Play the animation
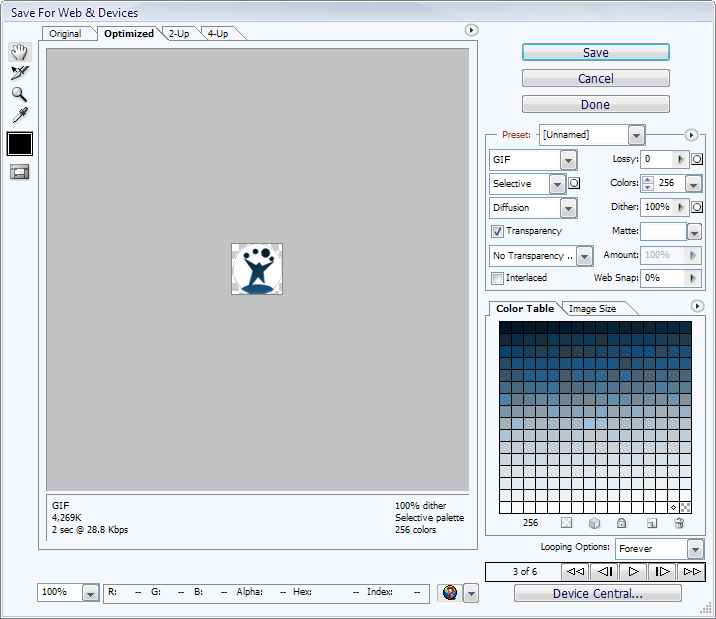The height and width of the screenshot is (619, 716). pyautogui.click(x=633, y=572)
